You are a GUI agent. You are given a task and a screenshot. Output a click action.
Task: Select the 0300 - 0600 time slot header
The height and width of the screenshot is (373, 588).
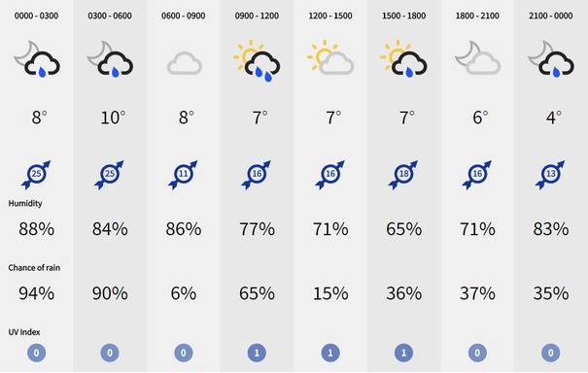click(x=110, y=16)
